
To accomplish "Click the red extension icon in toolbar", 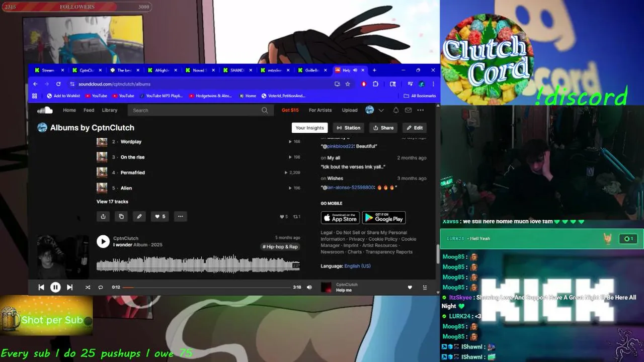I will [x=364, y=84].
